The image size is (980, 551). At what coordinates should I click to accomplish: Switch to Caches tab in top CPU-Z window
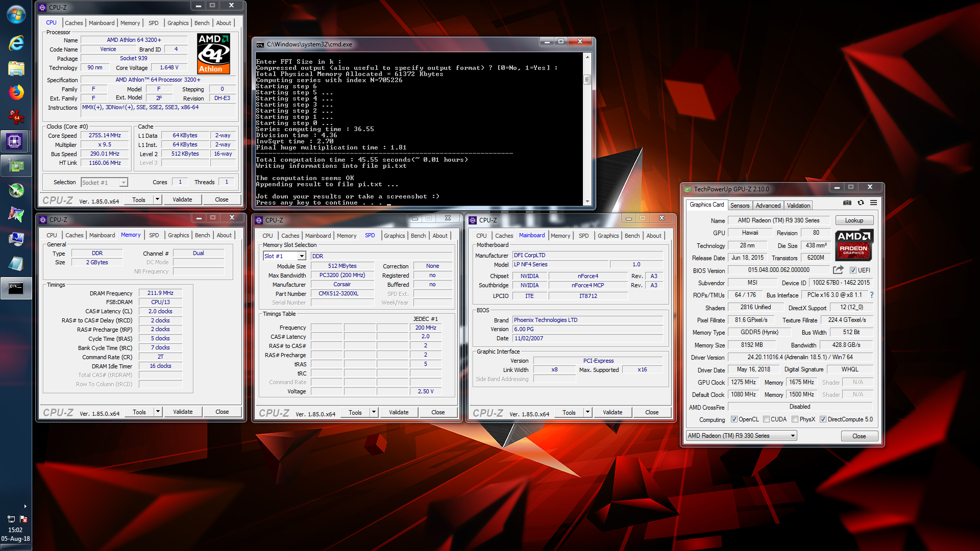(73, 23)
